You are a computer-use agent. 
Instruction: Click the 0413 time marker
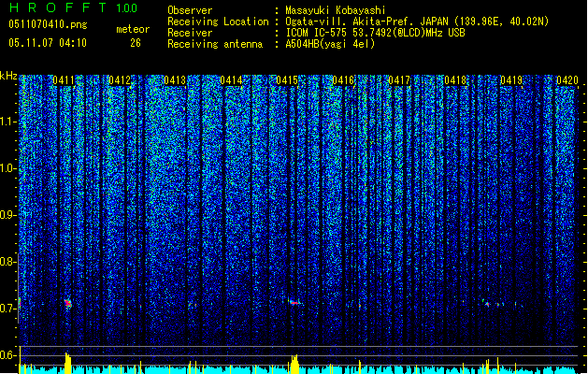click(175, 80)
